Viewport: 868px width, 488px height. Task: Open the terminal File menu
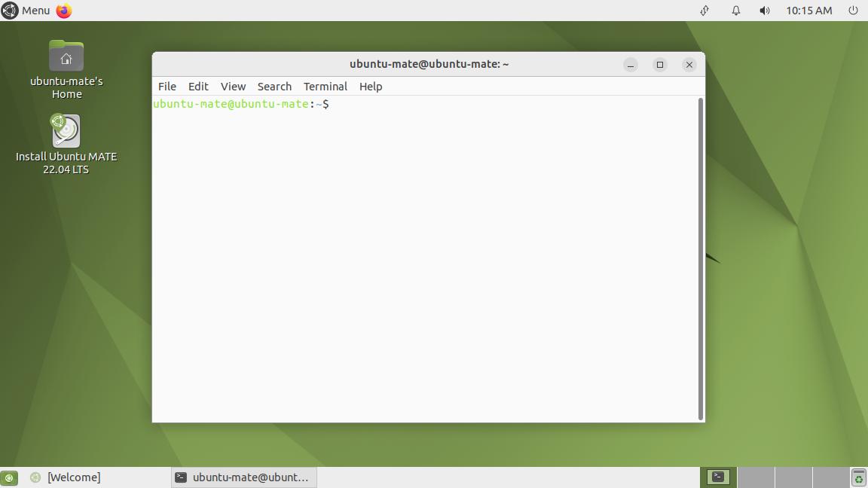pos(167,87)
